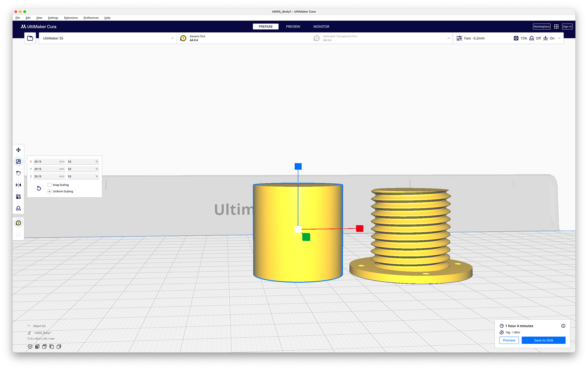Click the Sign in button

[x=567, y=27]
